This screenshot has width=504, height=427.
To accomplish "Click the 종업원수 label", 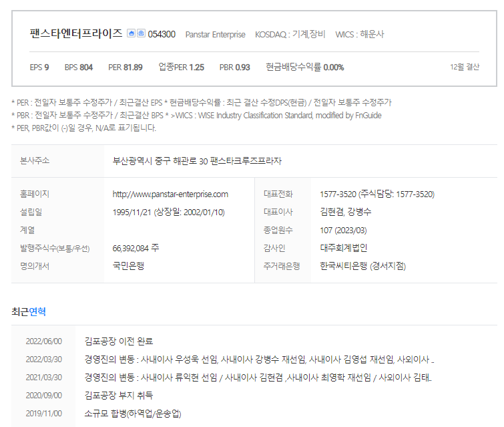I will (x=278, y=230).
